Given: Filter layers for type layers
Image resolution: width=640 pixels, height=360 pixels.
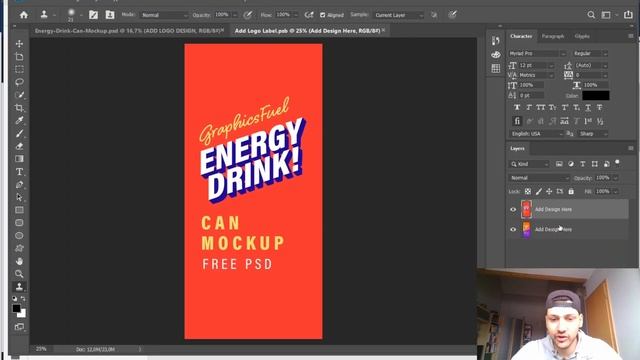Looking at the screenshot, I should [583, 164].
